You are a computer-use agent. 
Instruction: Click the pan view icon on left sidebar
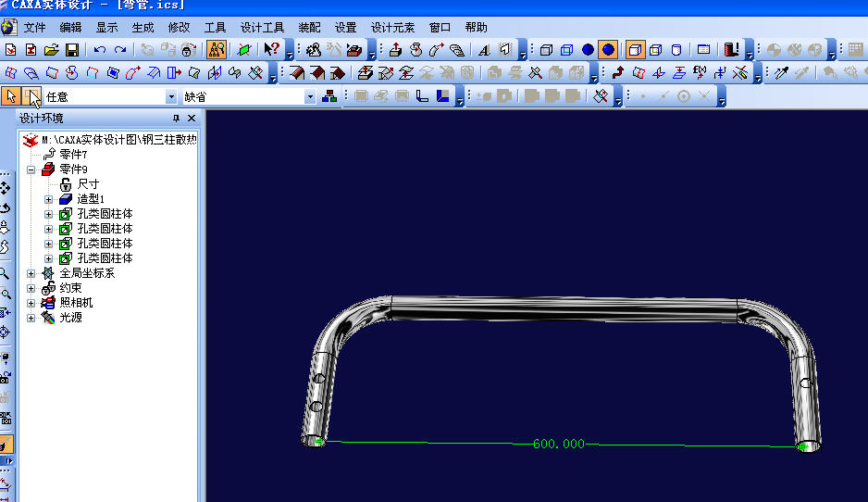pyautogui.click(x=6, y=188)
